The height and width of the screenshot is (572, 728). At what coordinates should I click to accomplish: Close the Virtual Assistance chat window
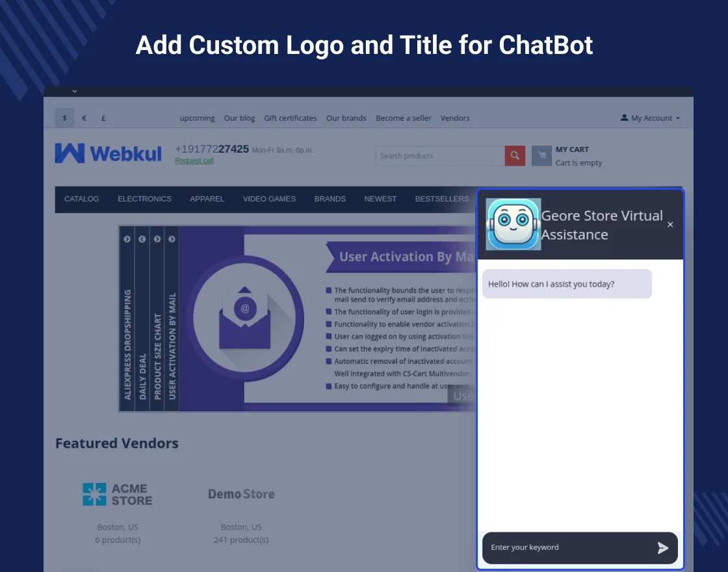click(x=670, y=225)
